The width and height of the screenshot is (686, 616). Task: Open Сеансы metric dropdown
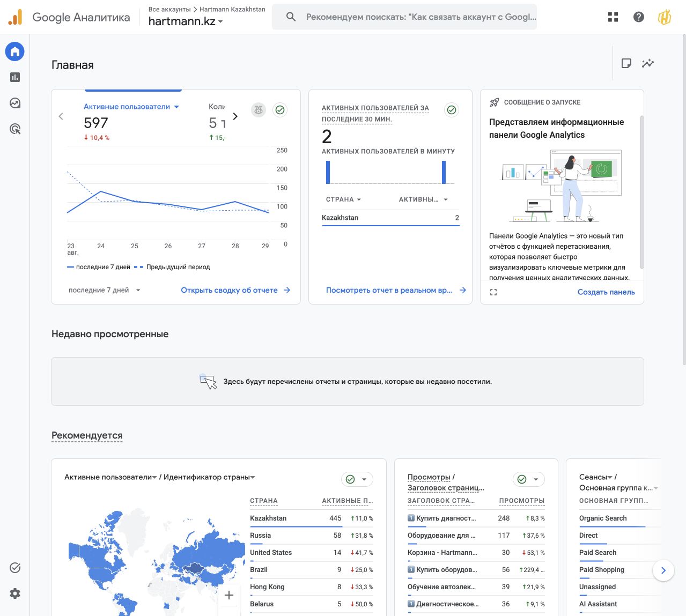tap(596, 477)
